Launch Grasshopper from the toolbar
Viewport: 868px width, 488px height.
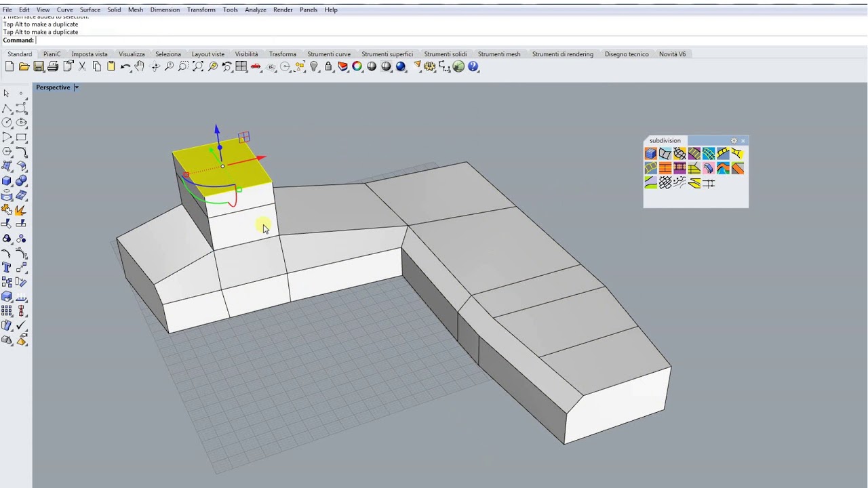(459, 66)
